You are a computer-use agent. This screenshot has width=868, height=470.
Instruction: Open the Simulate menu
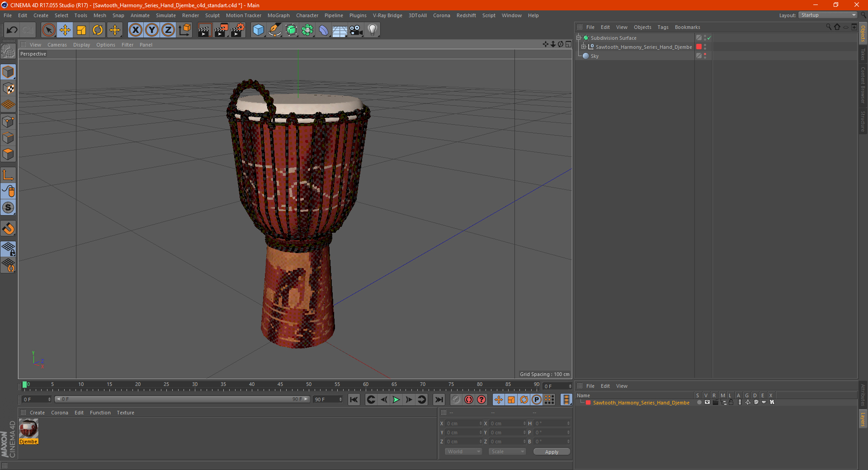pyautogui.click(x=166, y=15)
